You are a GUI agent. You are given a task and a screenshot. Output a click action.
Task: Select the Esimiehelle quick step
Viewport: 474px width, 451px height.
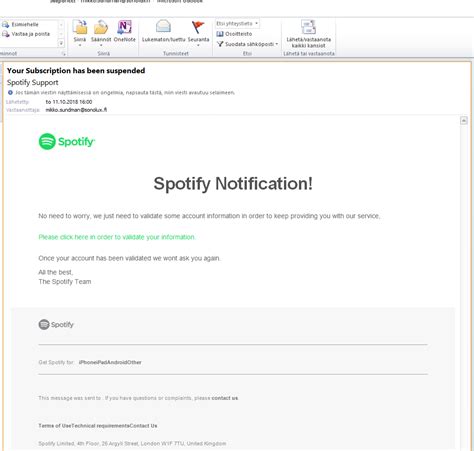pyautogui.click(x=21, y=24)
